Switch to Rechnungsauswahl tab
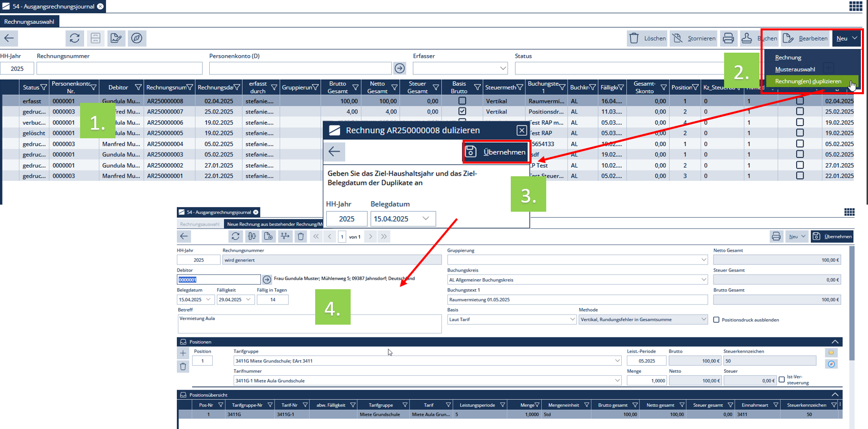 29,22
